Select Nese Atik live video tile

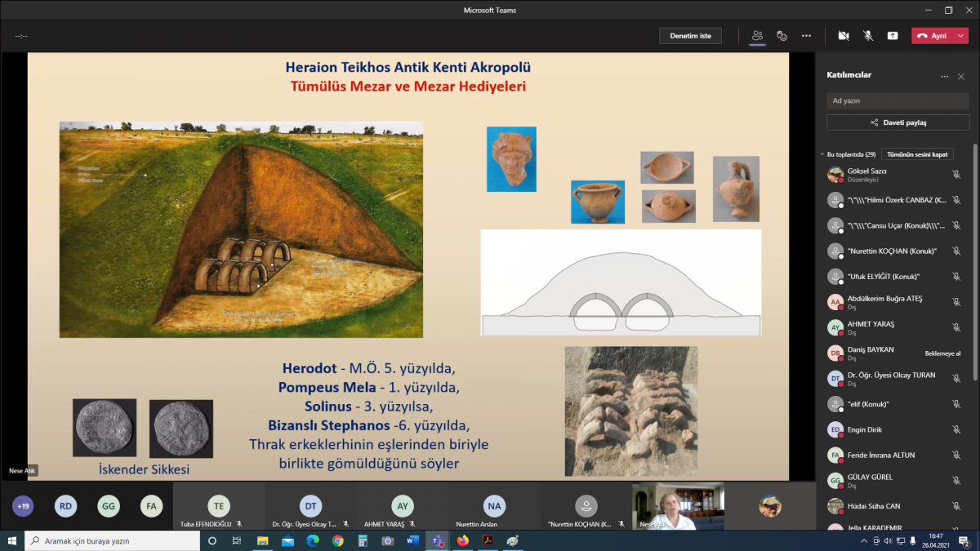(678, 506)
